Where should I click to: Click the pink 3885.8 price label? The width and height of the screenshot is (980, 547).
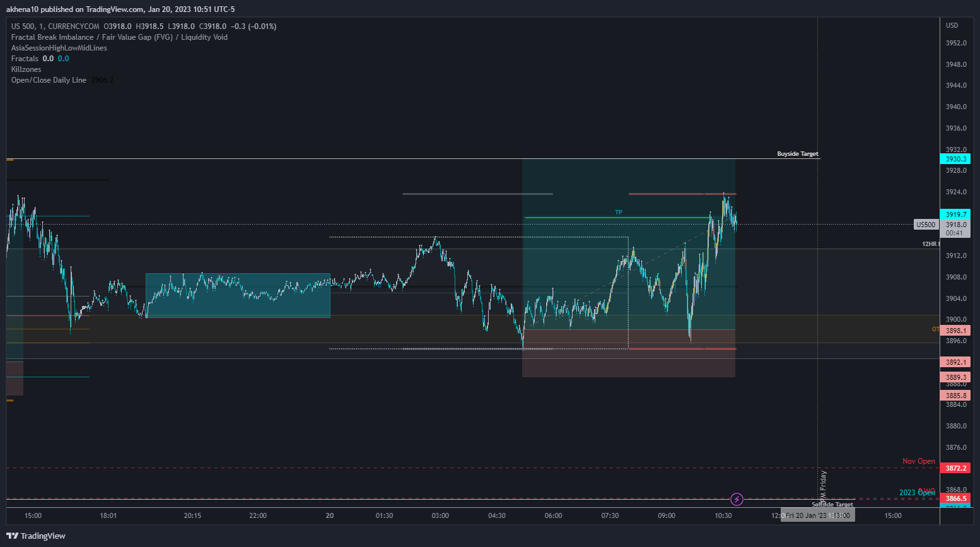pyautogui.click(x=955, y=396)
